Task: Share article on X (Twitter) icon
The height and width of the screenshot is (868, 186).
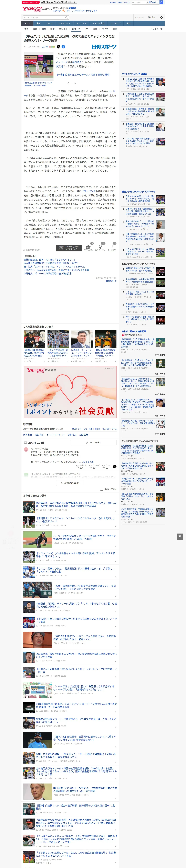Action: (58, 47)
